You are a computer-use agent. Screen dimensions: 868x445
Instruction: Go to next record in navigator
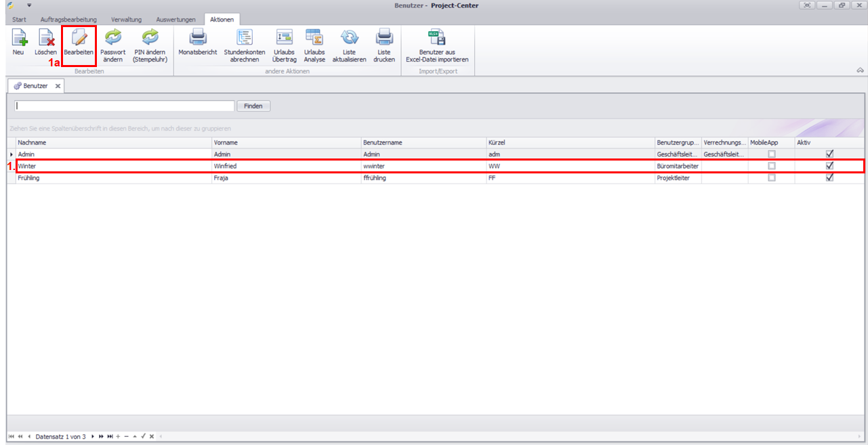point(93,436)
